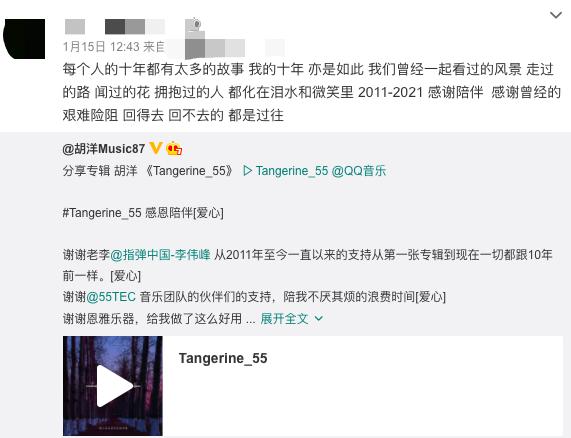This screenshot has width=571, height=438.
Task: Click the black user avatar
Action: 24,39
